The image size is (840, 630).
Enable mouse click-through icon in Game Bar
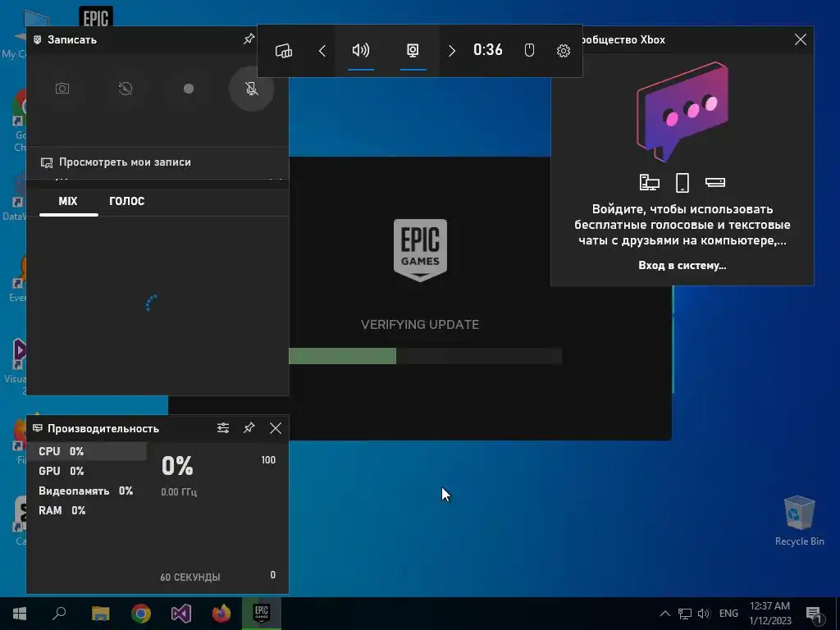point(529,51)
